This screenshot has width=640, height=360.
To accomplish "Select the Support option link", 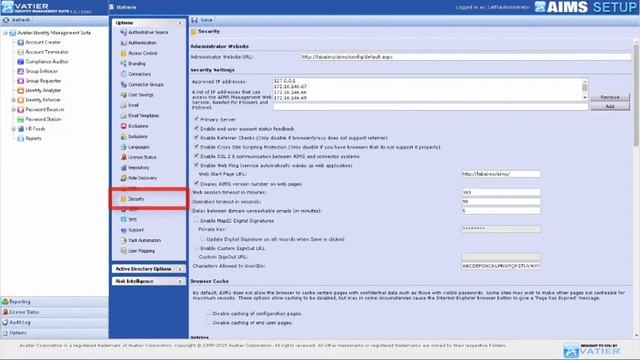I will (136, 230).
